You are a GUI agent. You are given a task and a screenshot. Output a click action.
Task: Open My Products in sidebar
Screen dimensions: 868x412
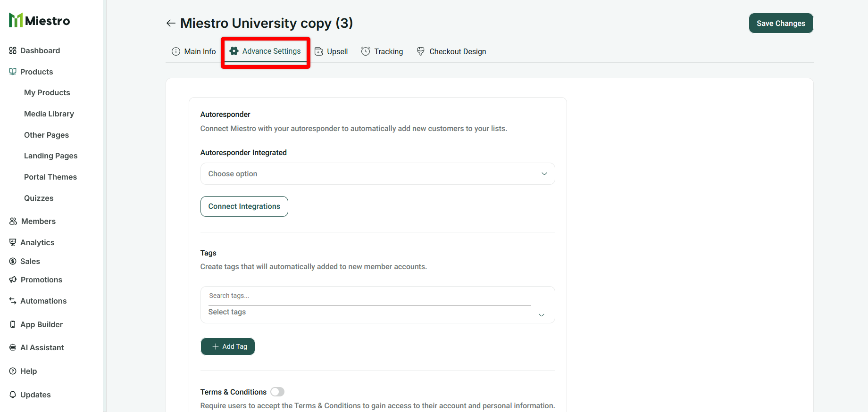[47, 92]
